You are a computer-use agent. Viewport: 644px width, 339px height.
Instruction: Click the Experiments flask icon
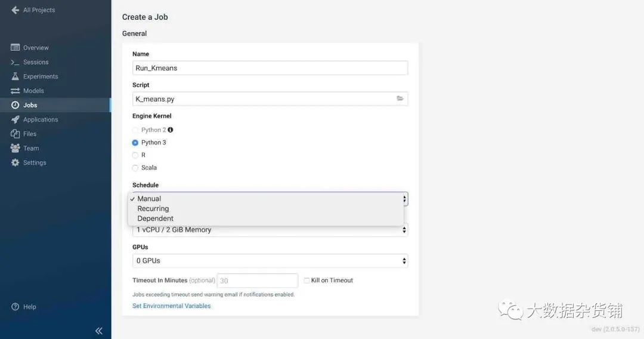tap(15, 76)
